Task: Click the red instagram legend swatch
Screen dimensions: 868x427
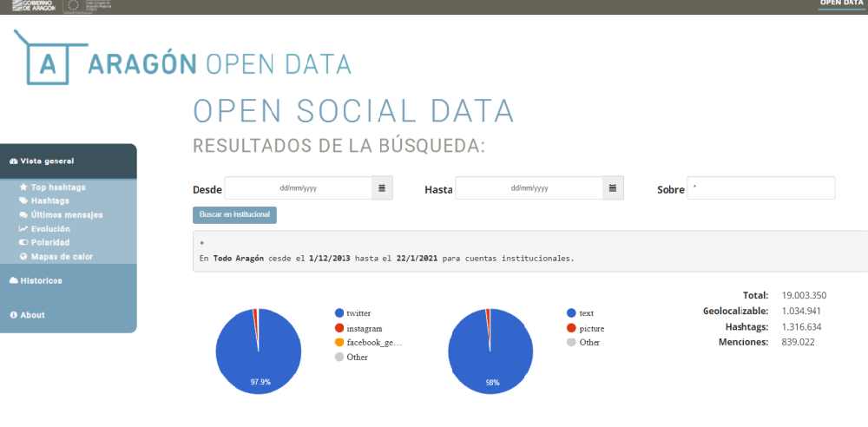Action: click(339, 328)
